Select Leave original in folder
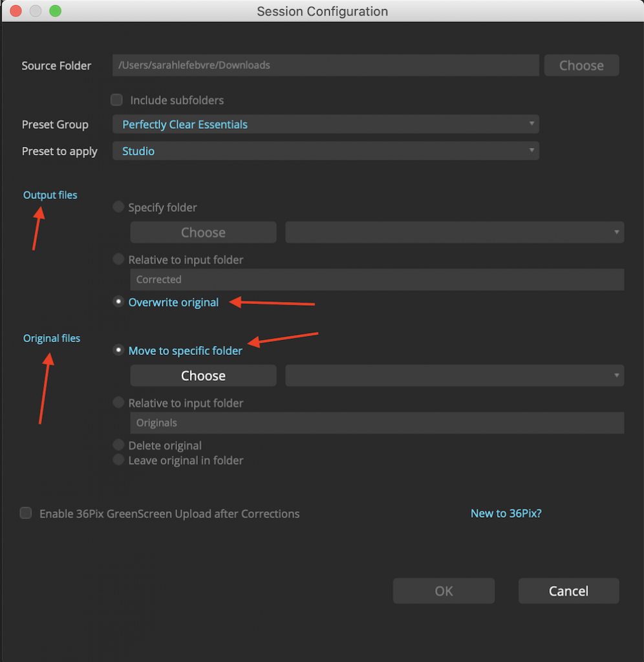This screenshot has width=644, height=662. (x=117, y=459)
